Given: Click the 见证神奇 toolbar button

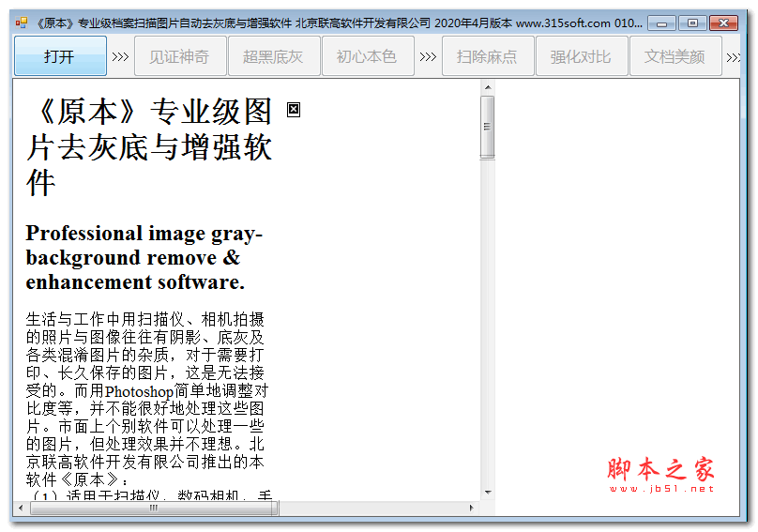Looking at the screenshot, I should [x=178, y=56].
